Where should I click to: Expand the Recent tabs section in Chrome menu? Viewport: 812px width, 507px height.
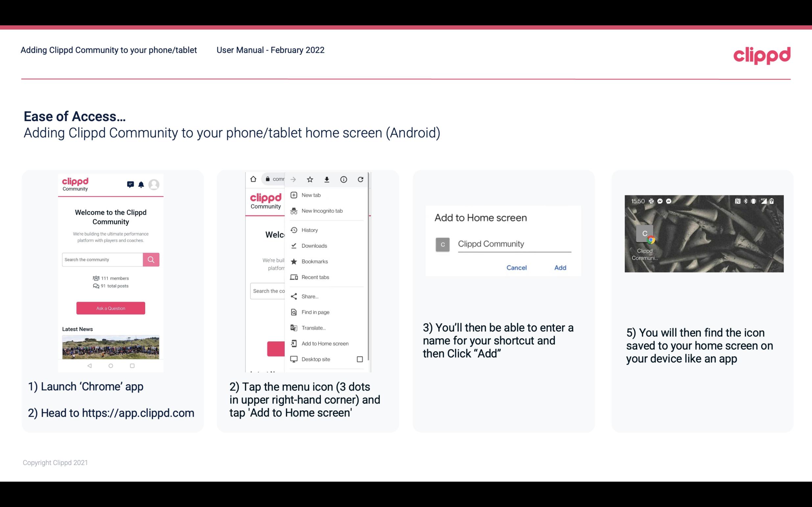pyautogui.click(x=314, y=277)
